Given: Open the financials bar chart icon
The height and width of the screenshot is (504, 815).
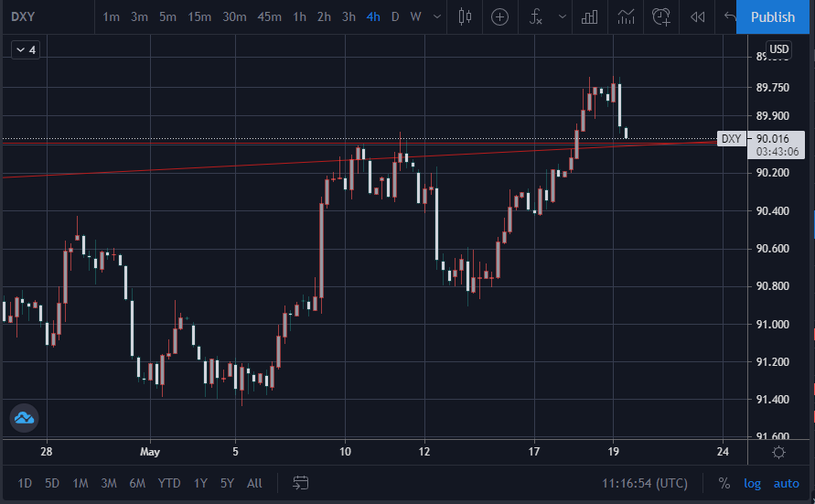Looking at the screenshot, I should pos(589,17).
